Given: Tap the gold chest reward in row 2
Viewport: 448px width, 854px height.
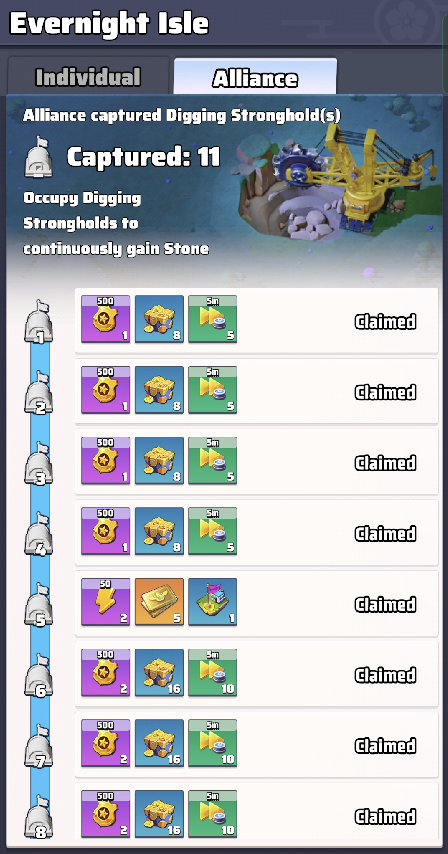Looking at the screenshot, I should pyautogui.click(x=159, y=390).
